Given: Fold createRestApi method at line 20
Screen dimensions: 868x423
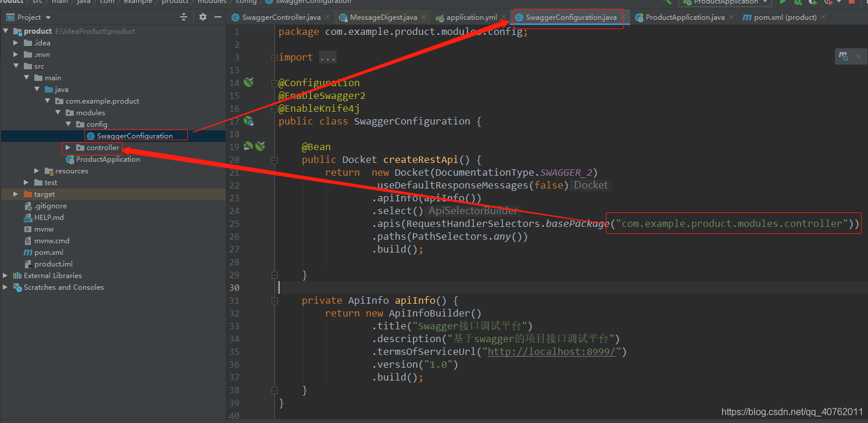Looking at the screenshot, I should point(274,159).
